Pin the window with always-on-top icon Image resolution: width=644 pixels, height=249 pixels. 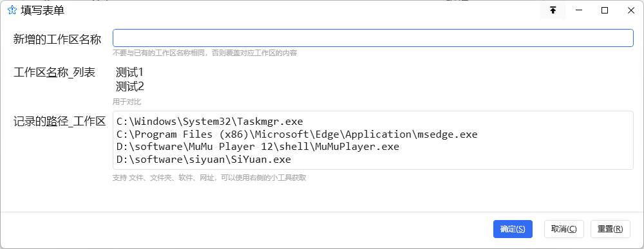[553, 11]
